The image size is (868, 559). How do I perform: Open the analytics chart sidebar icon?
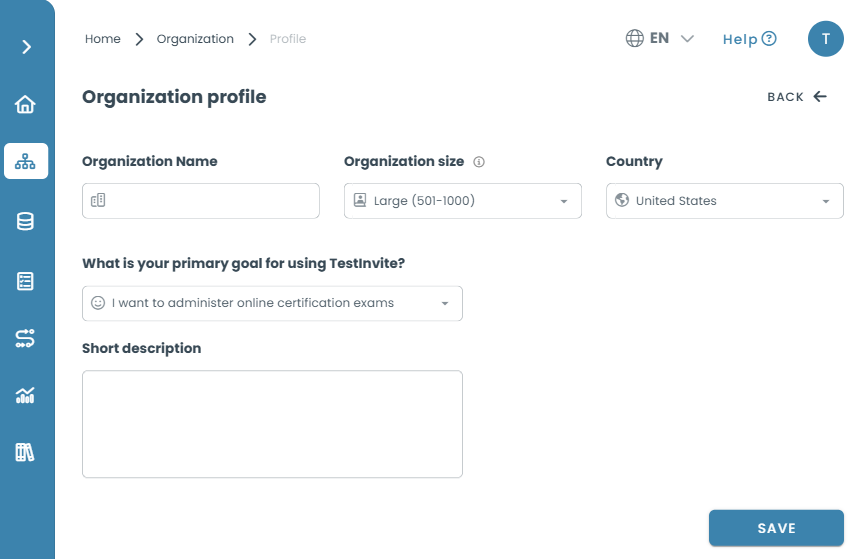pyautogui.click(x=25, y=395)
